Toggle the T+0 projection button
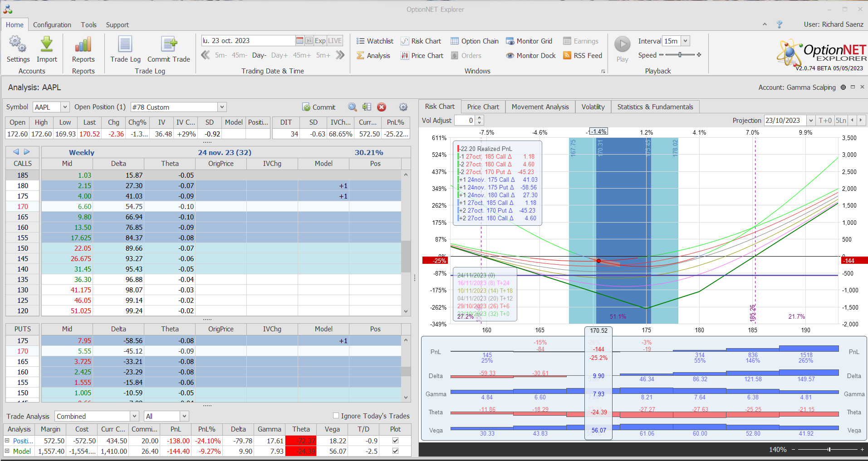 pos(825,120)
